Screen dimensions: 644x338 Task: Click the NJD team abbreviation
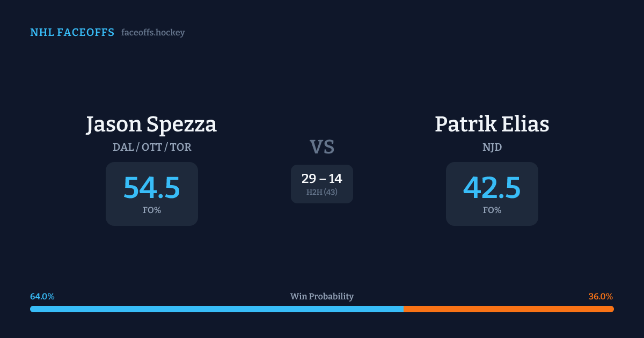coord(492,147)
